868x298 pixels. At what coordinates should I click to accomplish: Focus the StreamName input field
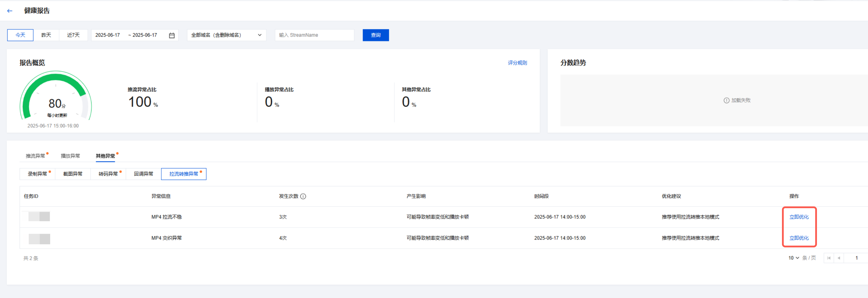click(314, 35)
